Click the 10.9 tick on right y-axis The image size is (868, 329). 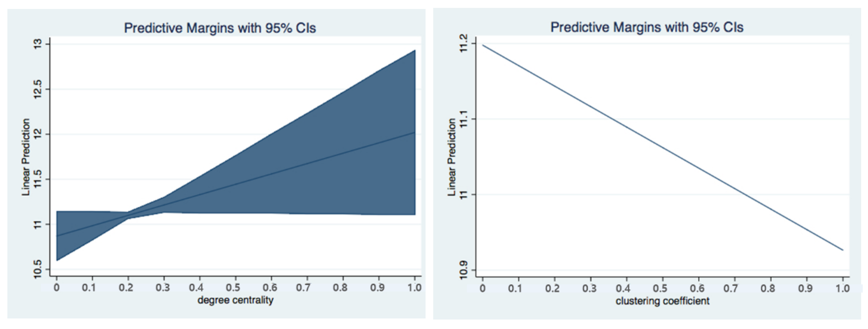click(x=464, y=270)
